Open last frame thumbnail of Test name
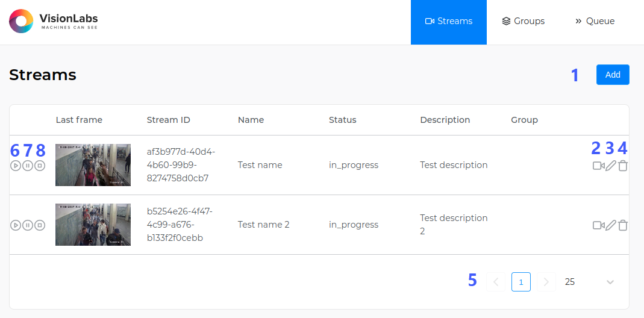The width and height of the screenshot is (644, 318). coord(93,165)
